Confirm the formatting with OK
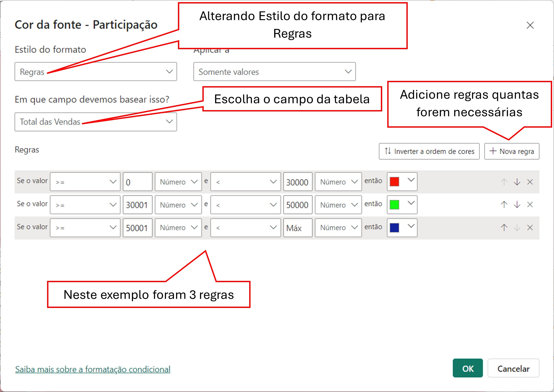 click(468, 369)
